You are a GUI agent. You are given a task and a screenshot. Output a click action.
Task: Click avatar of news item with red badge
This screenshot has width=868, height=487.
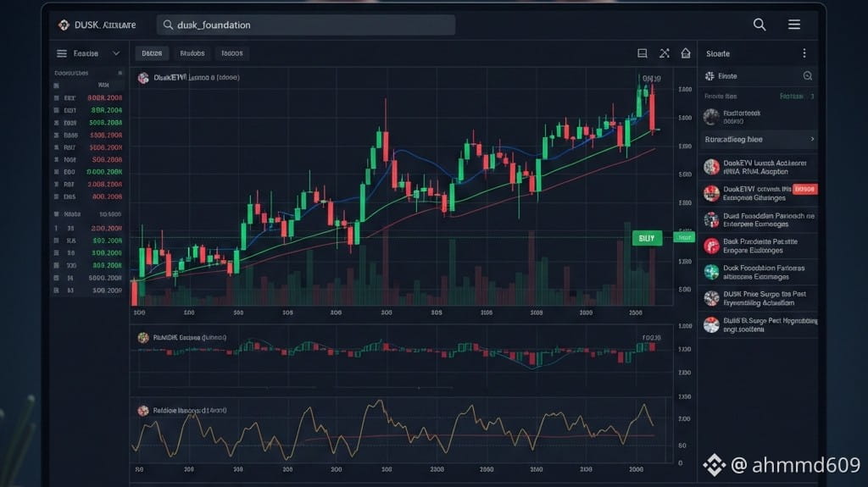[x=711, y=193]
